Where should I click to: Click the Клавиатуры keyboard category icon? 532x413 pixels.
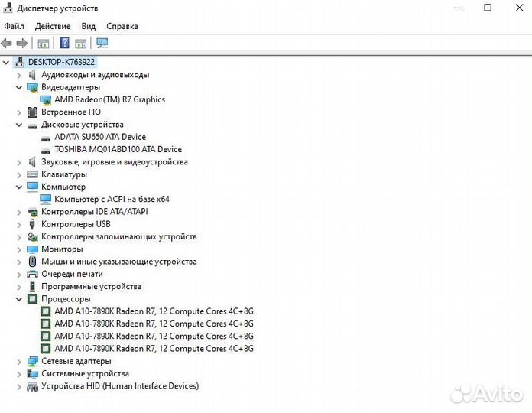(32, 174)
